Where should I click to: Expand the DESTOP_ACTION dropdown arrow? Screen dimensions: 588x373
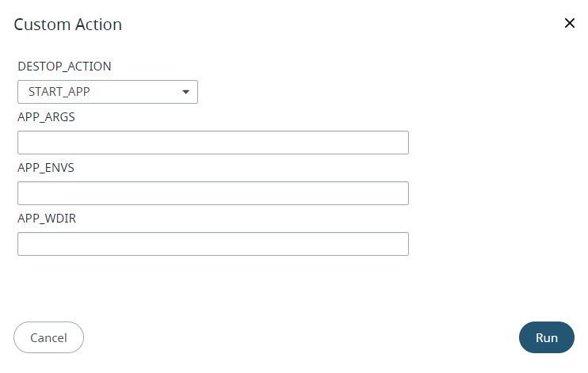(185, 92)
